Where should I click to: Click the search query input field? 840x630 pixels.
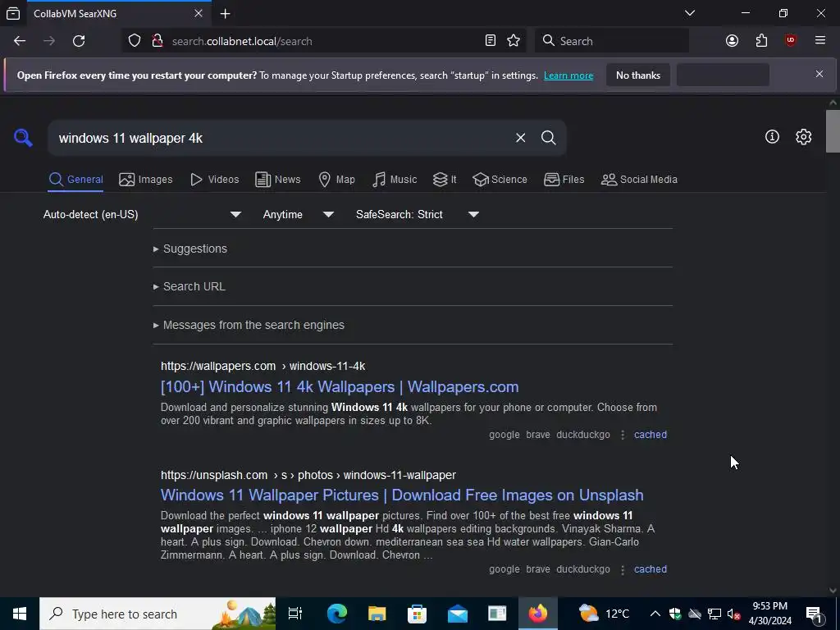(281, 138)
